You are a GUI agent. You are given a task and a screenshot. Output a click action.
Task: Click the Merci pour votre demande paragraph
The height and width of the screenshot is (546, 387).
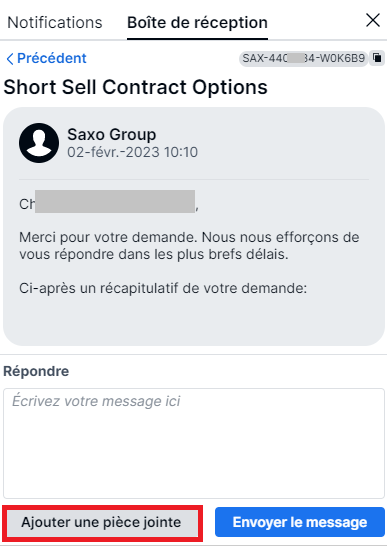(189, 246)
